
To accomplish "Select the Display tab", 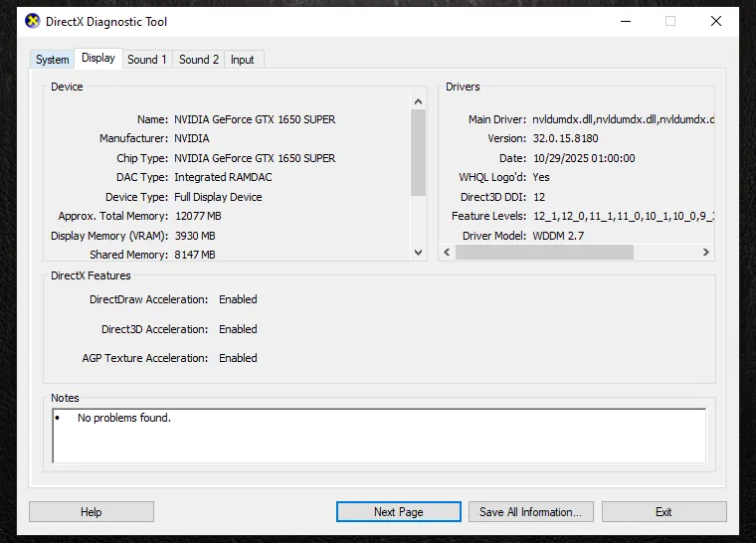I will (x=98, y=58).
